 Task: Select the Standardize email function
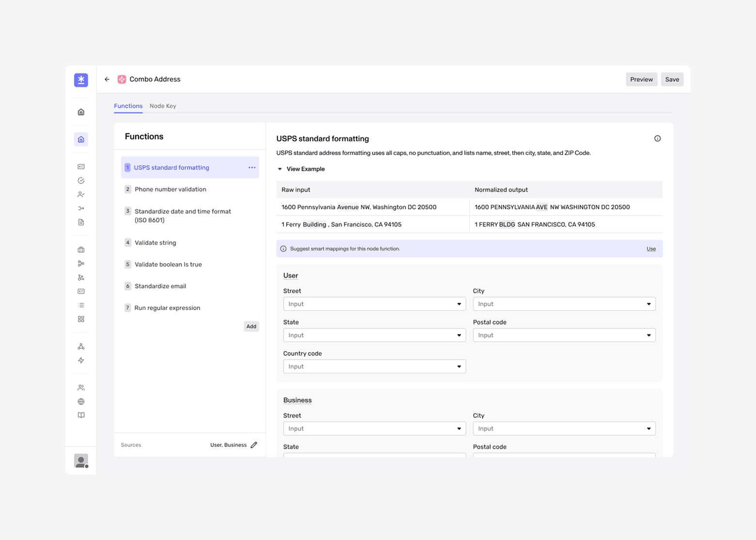pos(190,286)
